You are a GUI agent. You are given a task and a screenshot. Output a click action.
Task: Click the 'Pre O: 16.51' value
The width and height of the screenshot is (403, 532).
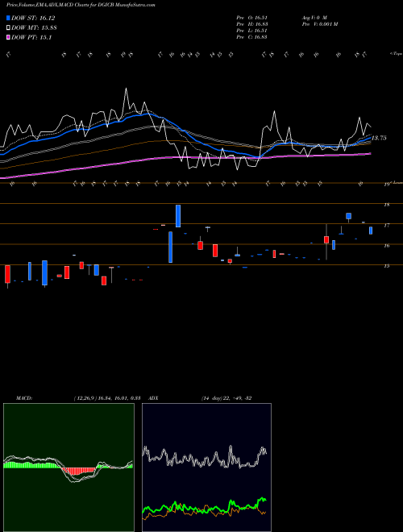coord(251,18)
